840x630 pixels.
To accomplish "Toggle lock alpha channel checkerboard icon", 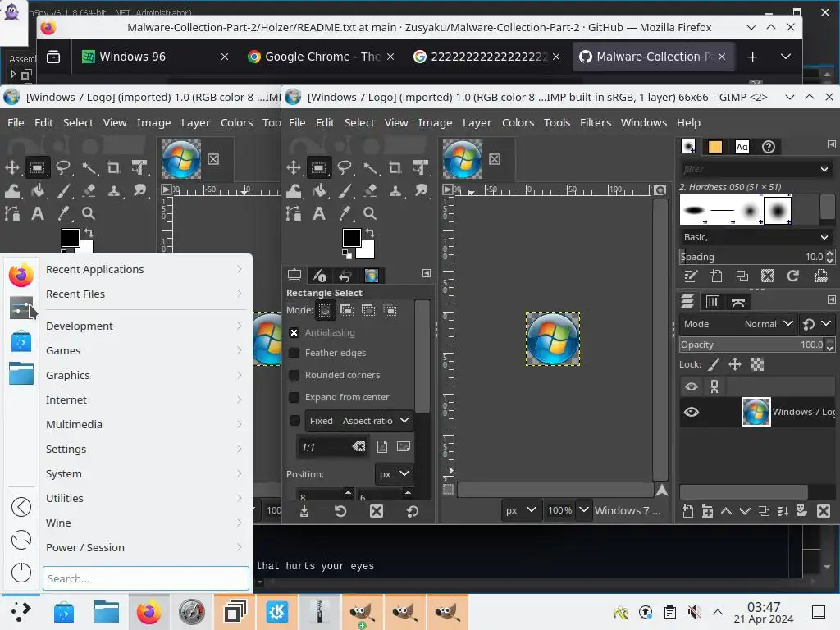I will click(757, 365).
